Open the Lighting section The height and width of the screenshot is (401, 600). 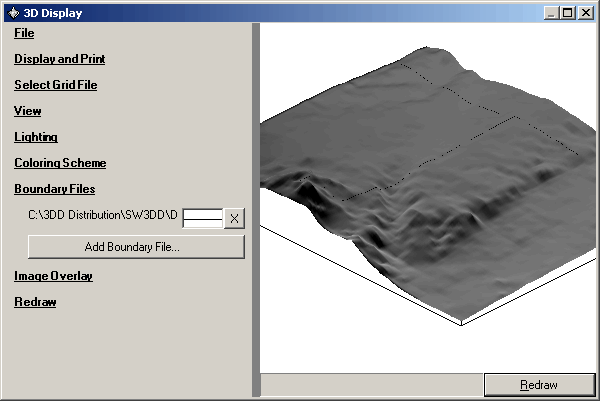click(x=36, y=137)
